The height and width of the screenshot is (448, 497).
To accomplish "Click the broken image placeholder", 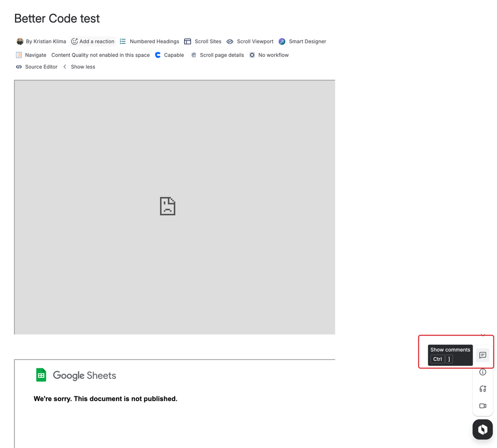I will tap(167, 206).
